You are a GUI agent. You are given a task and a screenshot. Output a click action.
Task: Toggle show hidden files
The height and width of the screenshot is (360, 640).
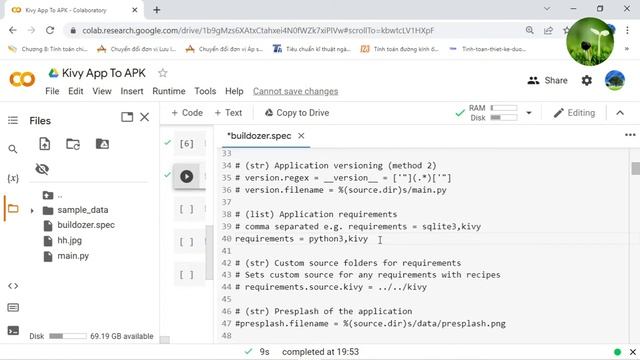[x=42, y=169]
